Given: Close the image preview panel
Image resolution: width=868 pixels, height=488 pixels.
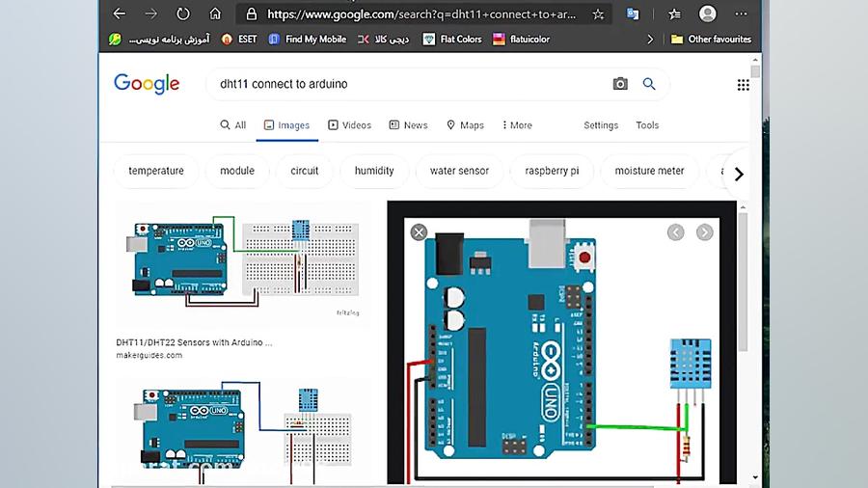Looking at the screenshot, I should coord(419,232).
